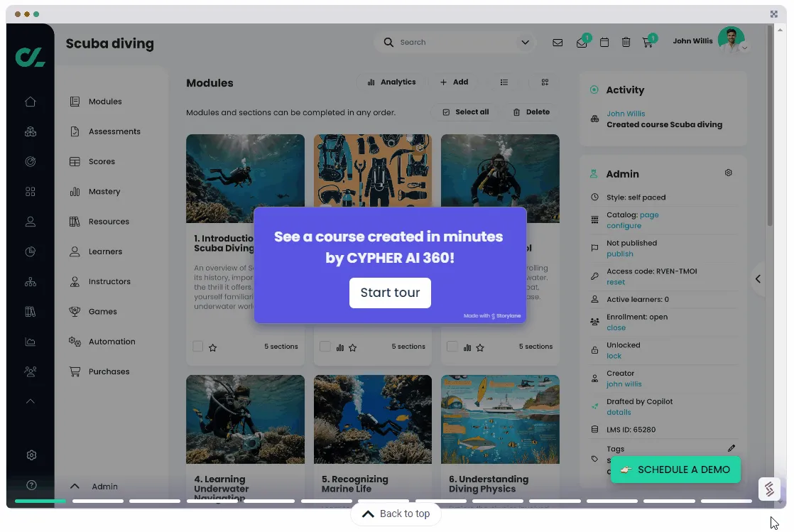Check the first module's selection checkbox

197,347
